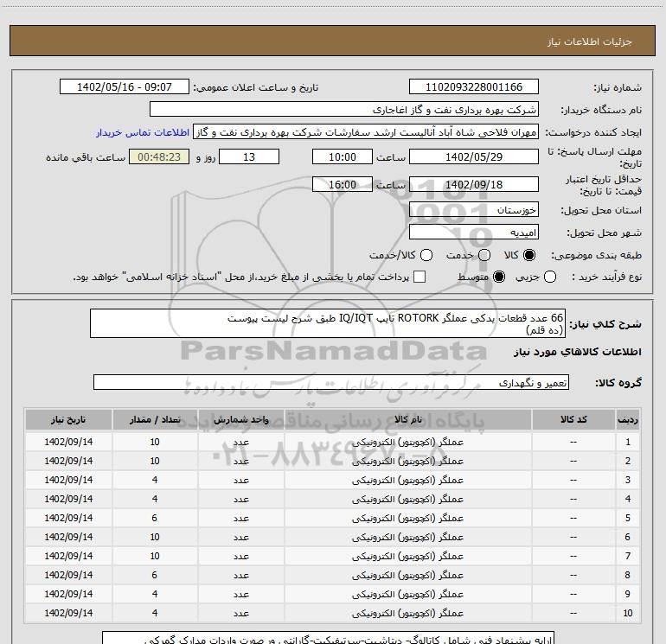Click the remaining days field showing 13
This screenshot has width=666, height=644.
pos(249,156)
